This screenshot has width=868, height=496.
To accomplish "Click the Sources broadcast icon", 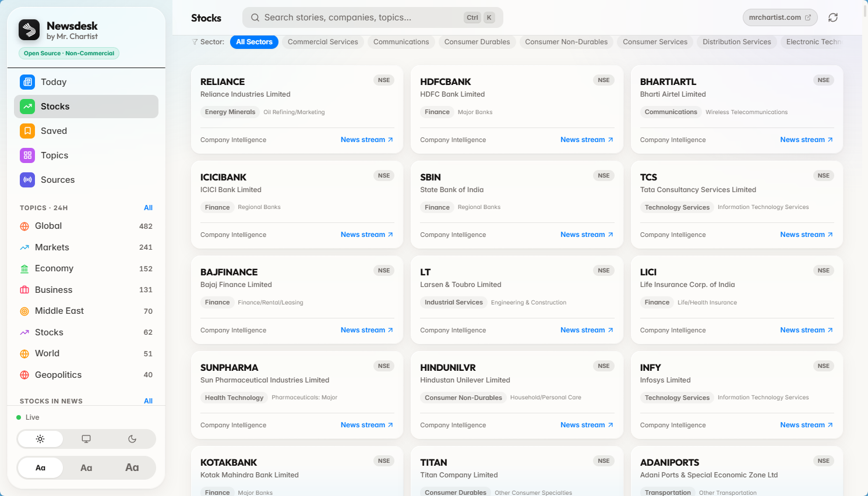I will [x=27, y=180].
